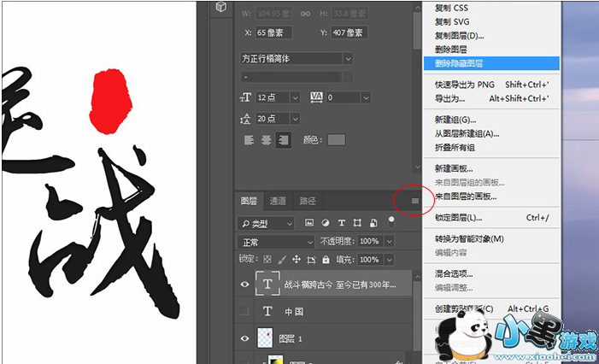Align text right in properties panel
Screen dimensions: 599x364
tap(284, 140)
